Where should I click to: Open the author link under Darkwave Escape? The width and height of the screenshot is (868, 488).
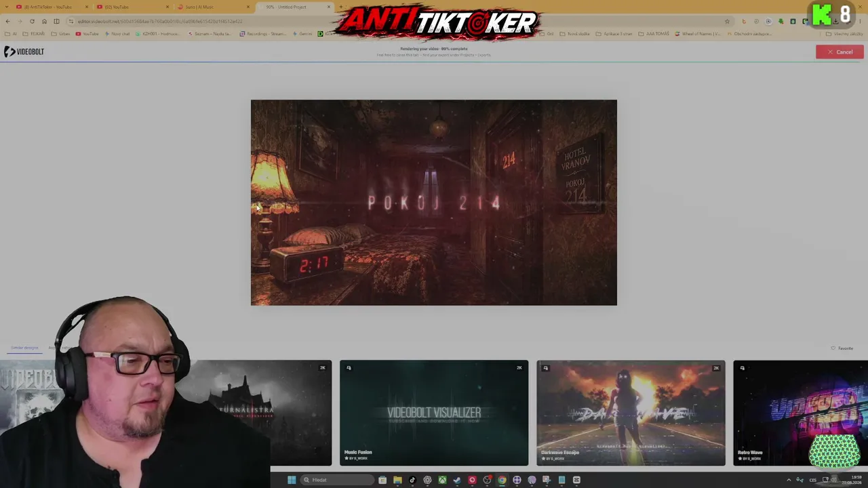pyautogui.click(x=553, y=459)
